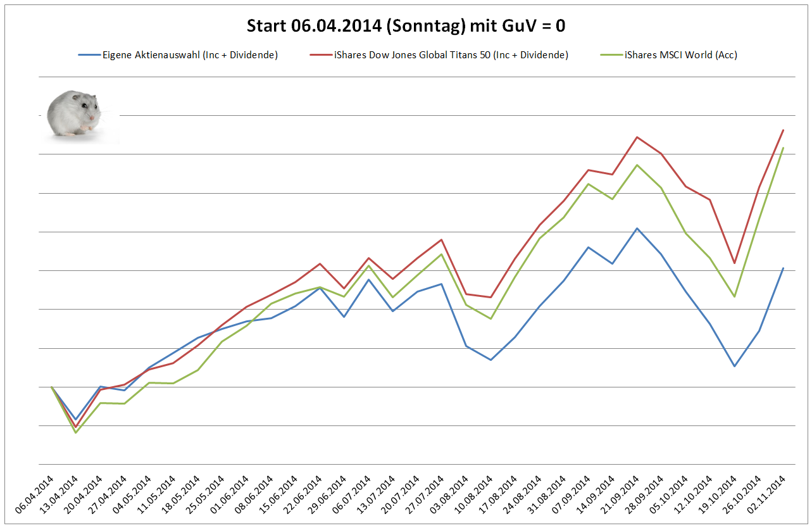812x528 pixels.
Task: Click red line peak at 21.09.2014
Action: pyautogui.click(x=637, y=137)
